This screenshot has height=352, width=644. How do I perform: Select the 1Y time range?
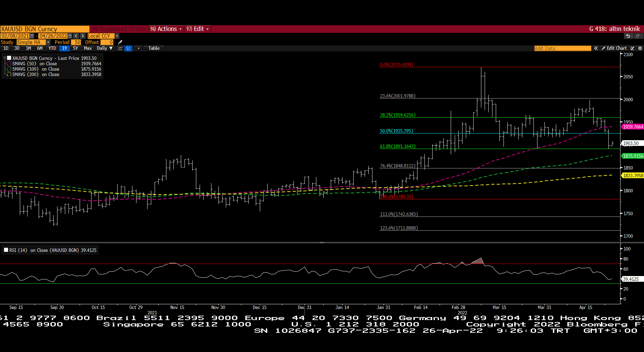65,48
